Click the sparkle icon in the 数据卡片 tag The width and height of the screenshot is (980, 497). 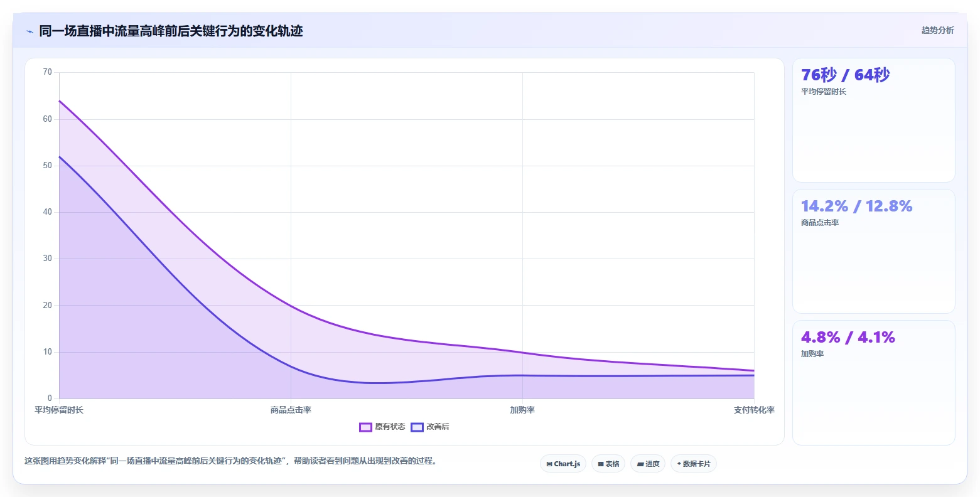coord(679,464)
